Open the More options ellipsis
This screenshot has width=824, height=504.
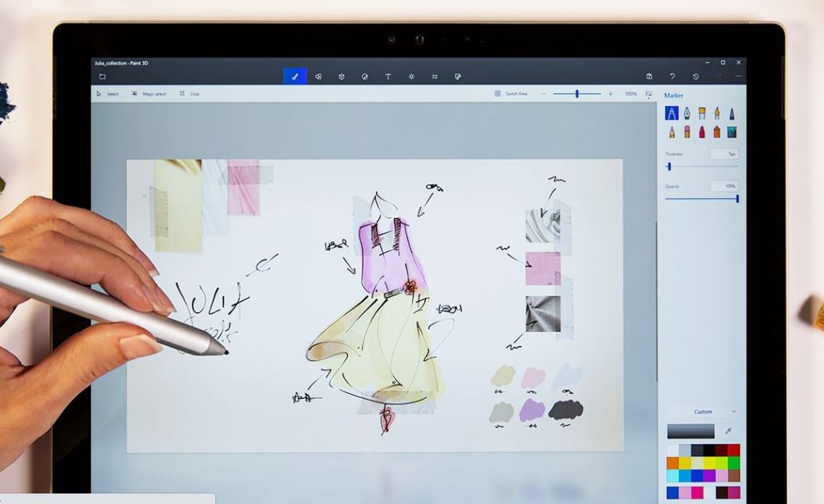[x=738, y=77]
